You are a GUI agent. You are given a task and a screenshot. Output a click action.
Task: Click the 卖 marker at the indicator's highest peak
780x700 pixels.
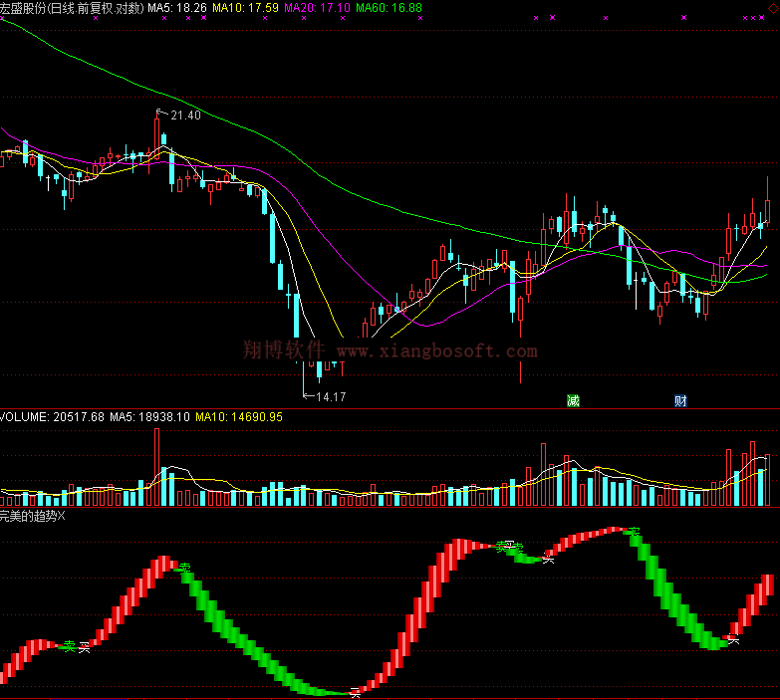[x=634, y=532]
